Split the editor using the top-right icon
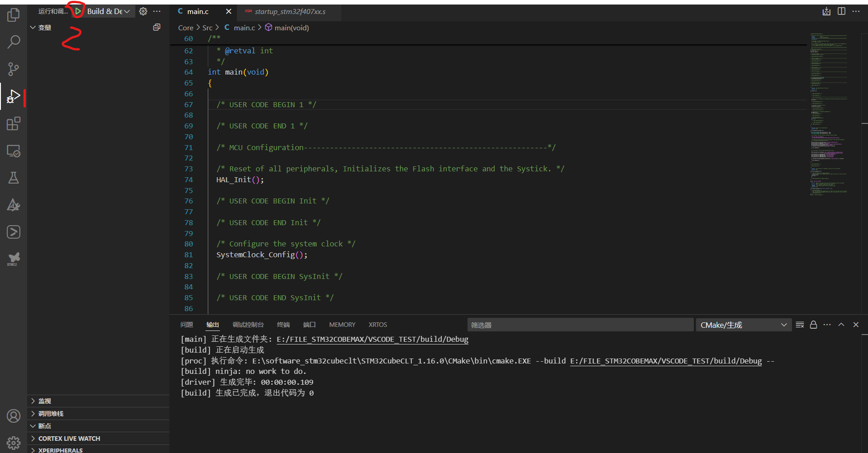This screenshot has width=868, height=453. (842, 11)
